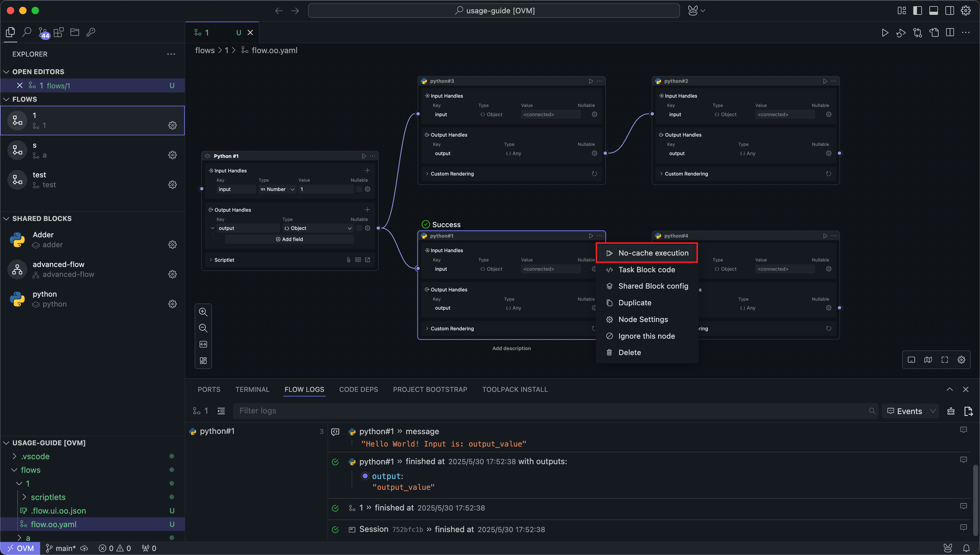Open the minimap icon on canvas
The width and height of the screenshot is (980, 555).
[928, 359]
